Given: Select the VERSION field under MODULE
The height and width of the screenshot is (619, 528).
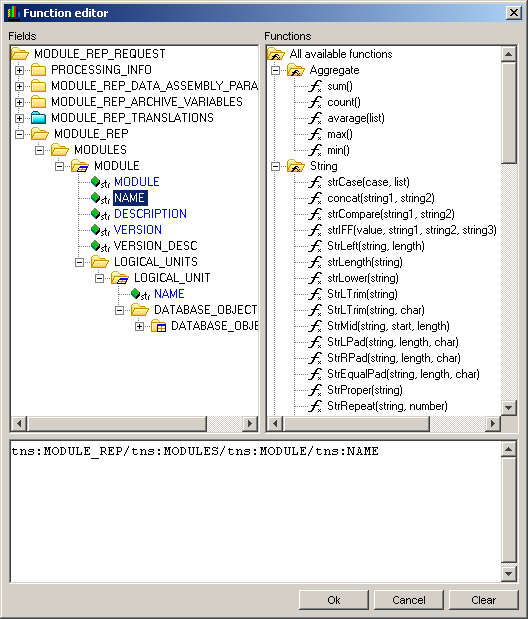Looking at the screenshot, I should pos(137,230).
